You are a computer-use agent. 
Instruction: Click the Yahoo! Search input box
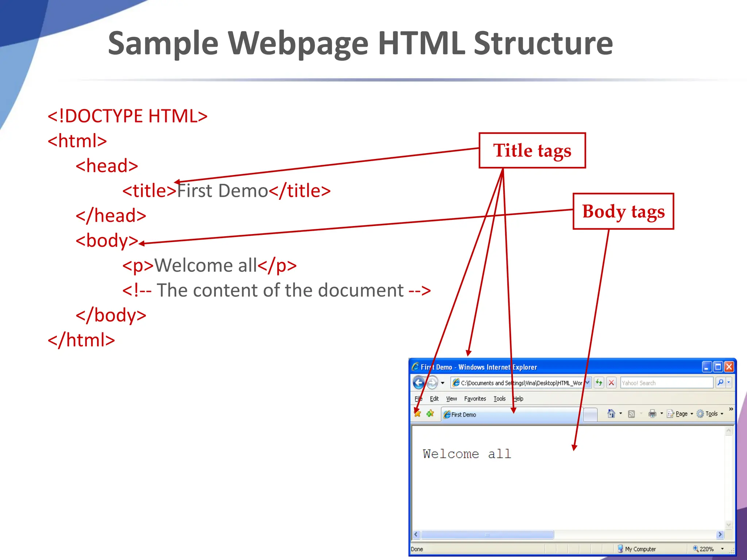pos(667,383)
